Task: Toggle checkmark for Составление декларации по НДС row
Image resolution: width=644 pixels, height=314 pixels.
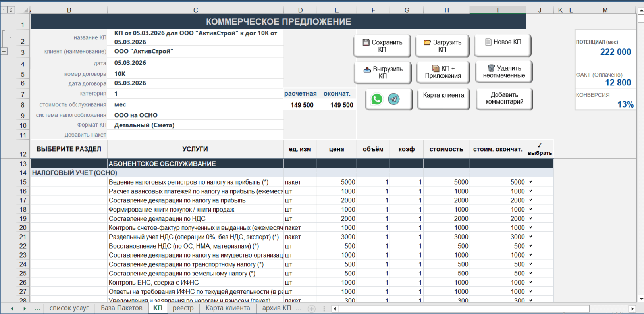Action: tap(531, 218)
